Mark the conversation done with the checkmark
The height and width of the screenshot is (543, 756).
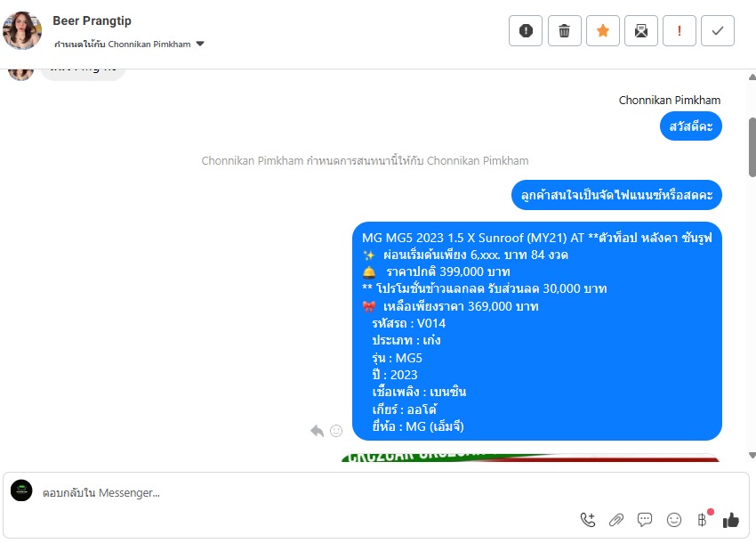[718, 31]
